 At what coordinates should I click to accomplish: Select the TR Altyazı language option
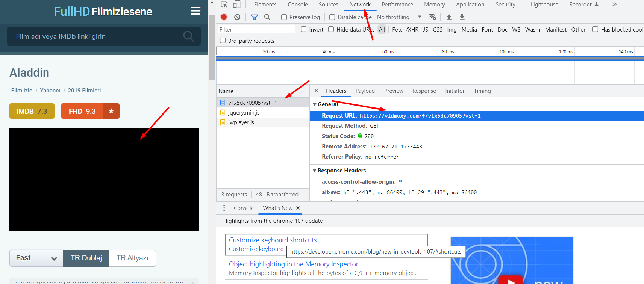click(132, 258)
